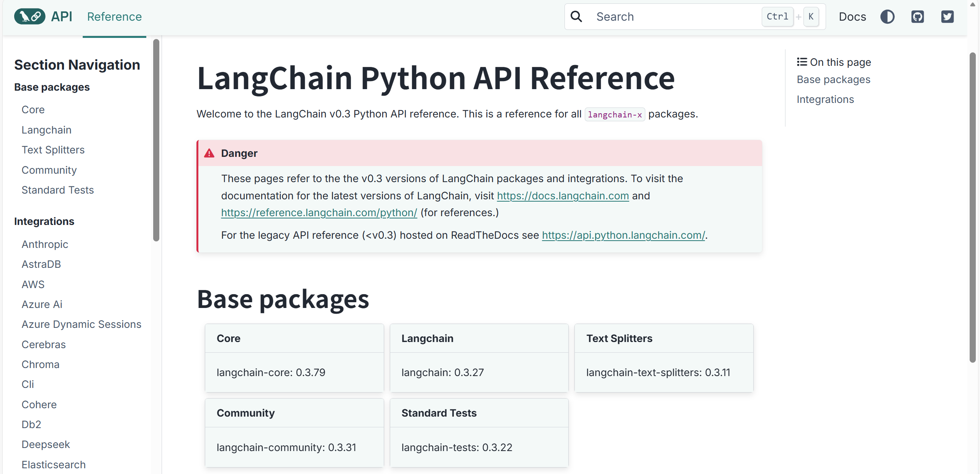Click the On this page list icon
The width and height of the screenshot is (980, 474).
click(802, 62)
